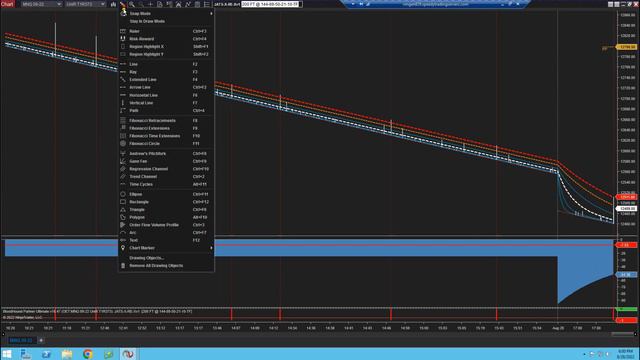
Task: Click the list-style properties toolbar icon
Action: coord(207,4)
